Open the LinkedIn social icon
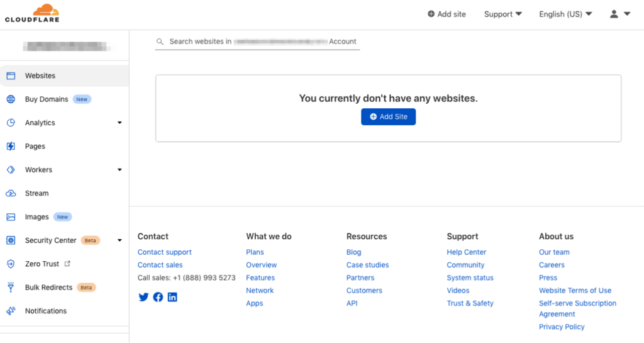644x343 pixels. pos(172,297)
